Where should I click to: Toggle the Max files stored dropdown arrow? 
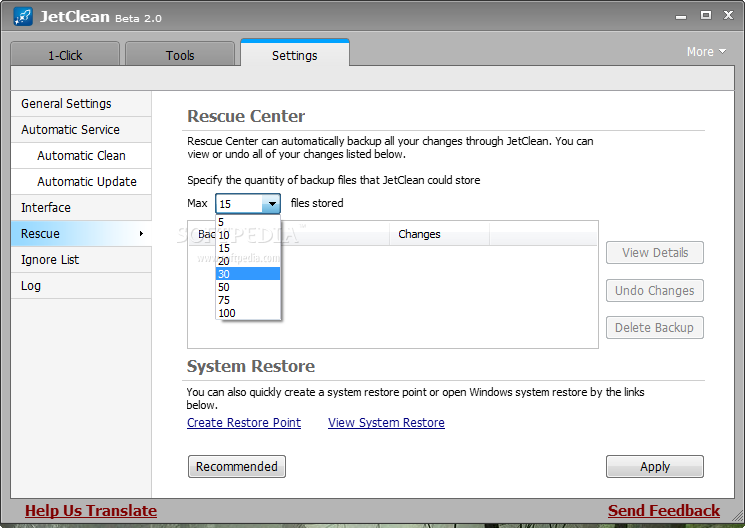(271, 204)
